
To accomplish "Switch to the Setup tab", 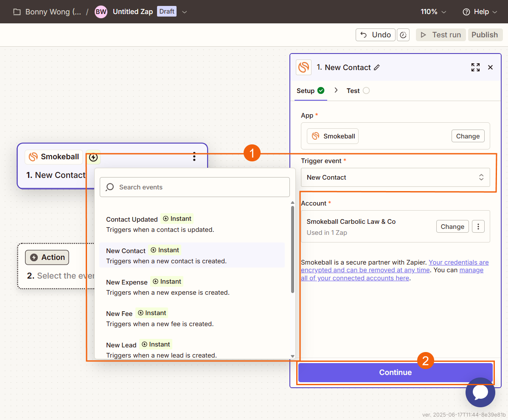I will click(310, 91).
